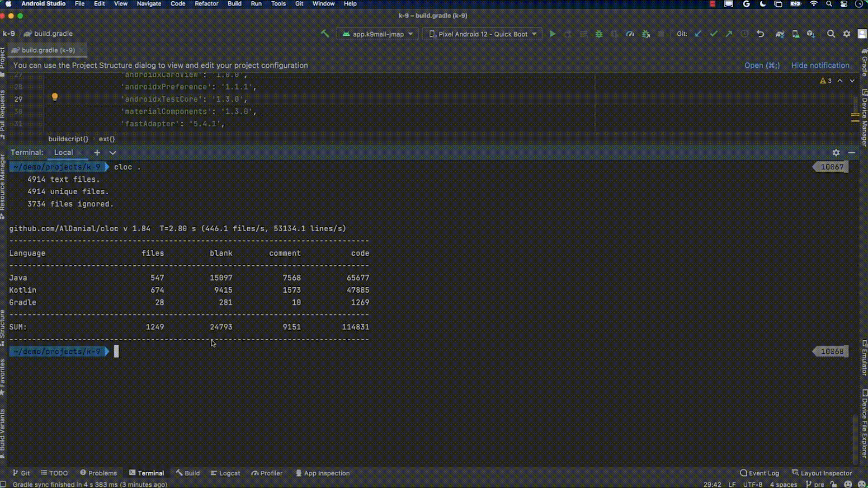Switch to the Logcat tab

225,473
